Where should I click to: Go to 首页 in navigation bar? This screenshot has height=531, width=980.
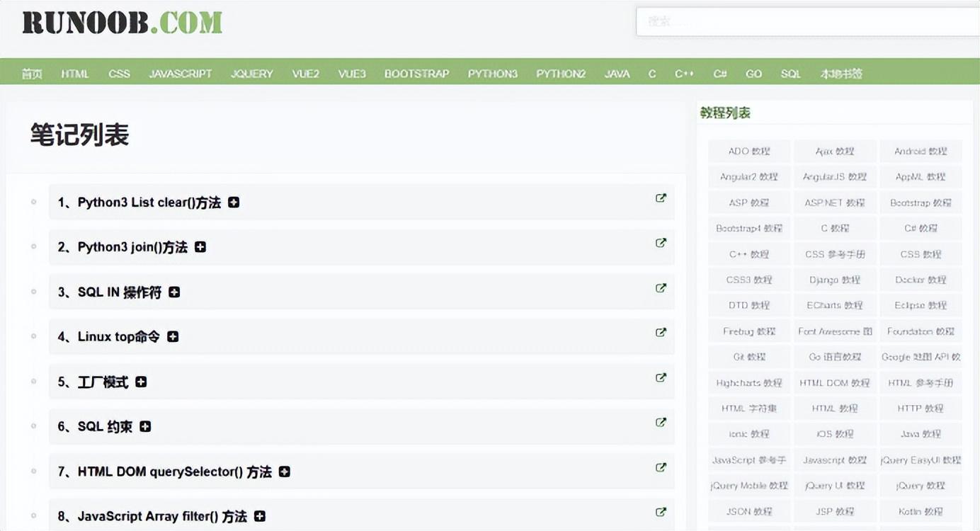(32, 74)
